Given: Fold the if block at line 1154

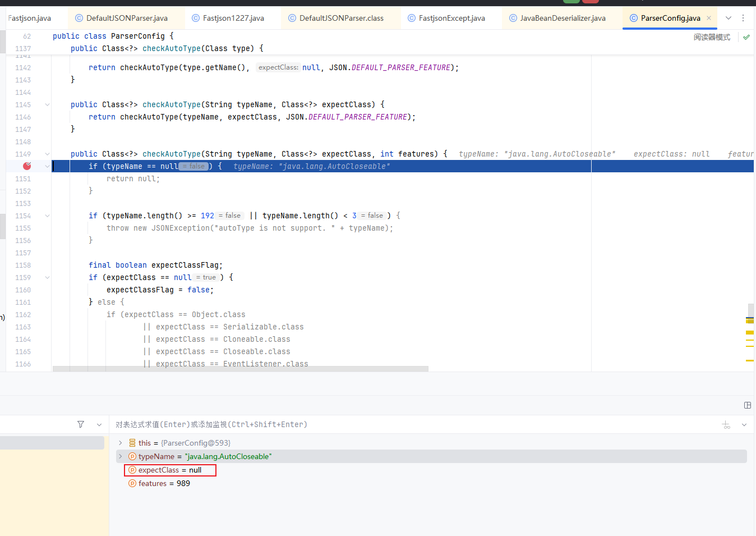Looking at the screenshot, I should (x=47, y=216).
